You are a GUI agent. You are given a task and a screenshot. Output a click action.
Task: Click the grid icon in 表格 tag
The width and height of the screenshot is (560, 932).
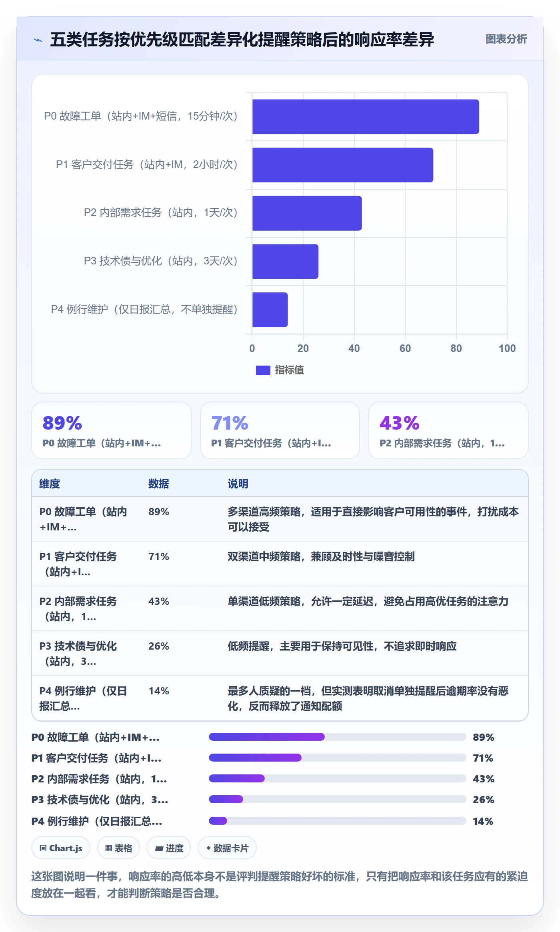(108, 848)
